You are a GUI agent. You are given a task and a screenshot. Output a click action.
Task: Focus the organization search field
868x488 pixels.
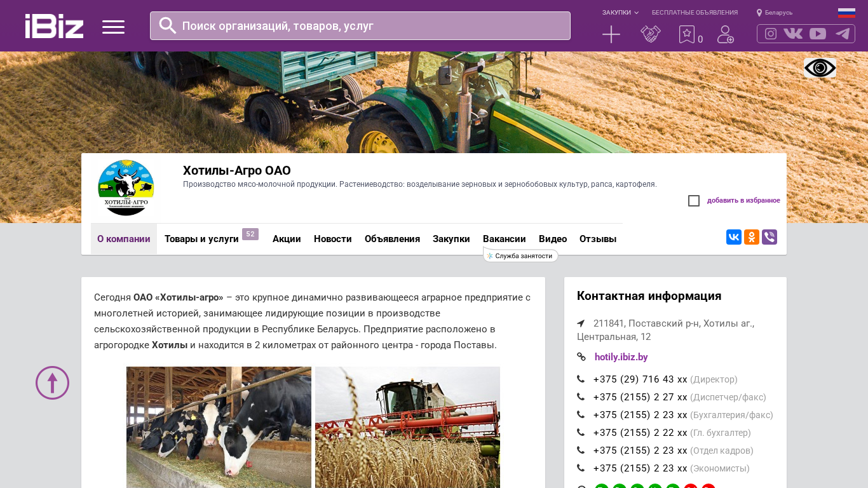tap(360, 26)
